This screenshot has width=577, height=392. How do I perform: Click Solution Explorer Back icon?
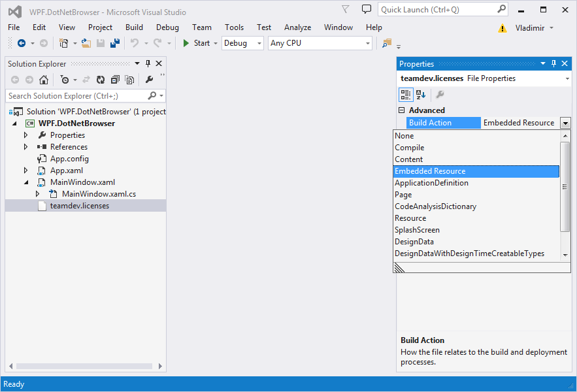tap(15, 80)
